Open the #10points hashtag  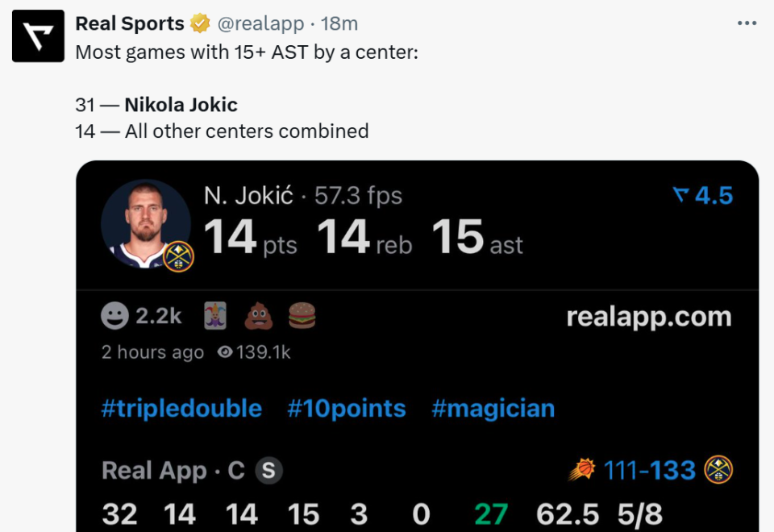coord(347,408)
